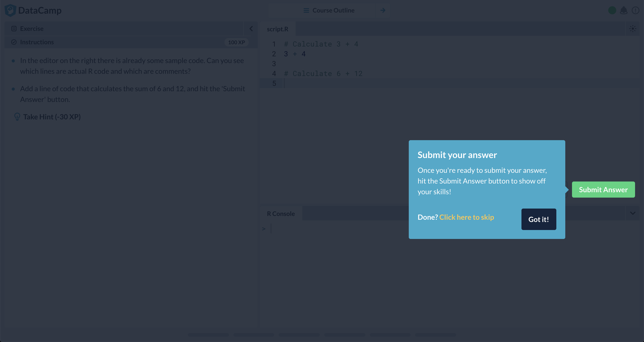
Task: Click the 'Submit your answer' heading
Action: tap(457, 155)
